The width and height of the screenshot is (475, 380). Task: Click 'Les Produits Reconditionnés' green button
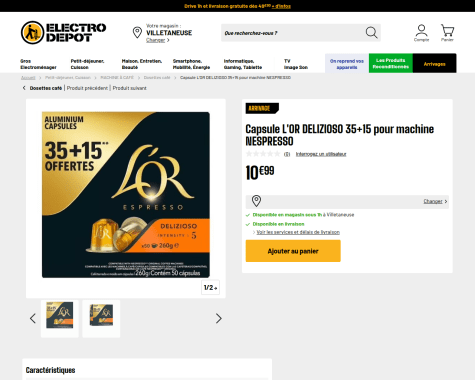391,63
